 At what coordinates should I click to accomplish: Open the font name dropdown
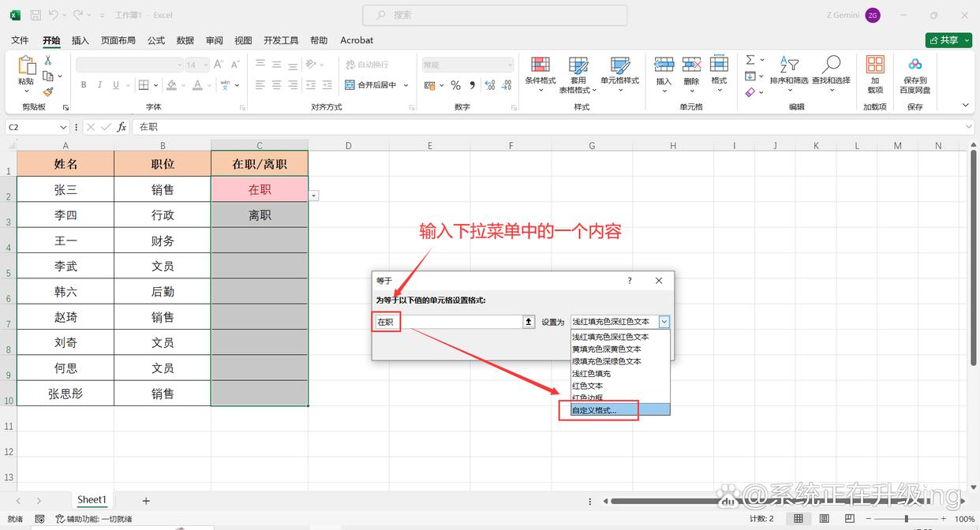pos(179,65)
